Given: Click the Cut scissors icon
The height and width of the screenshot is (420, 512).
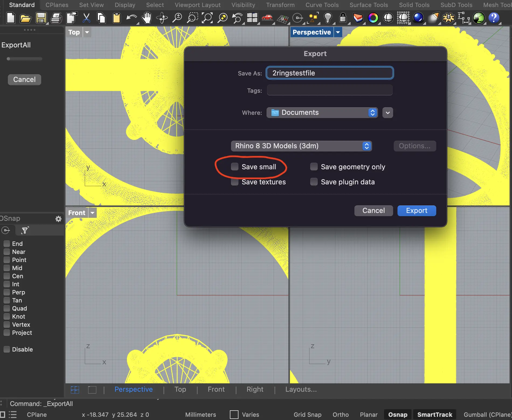Looking at the screenshot, I should pos(86,18).
